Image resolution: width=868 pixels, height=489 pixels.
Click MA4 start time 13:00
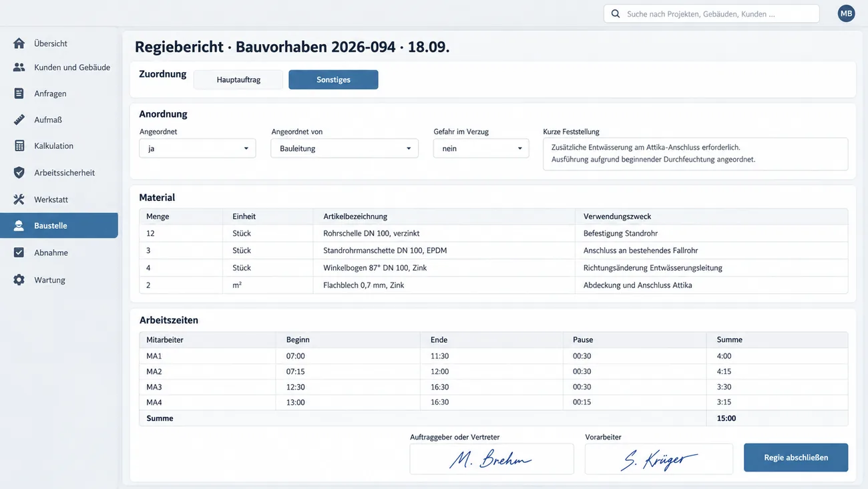(348, 402)
